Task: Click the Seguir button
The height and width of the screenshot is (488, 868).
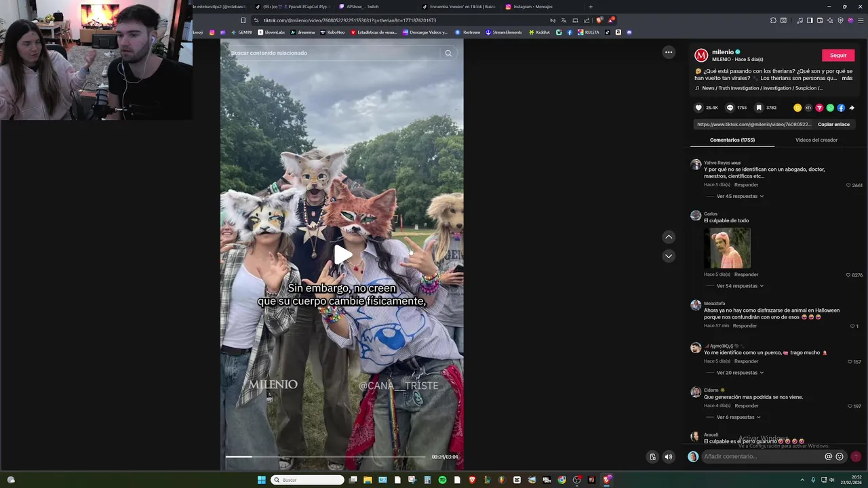Action: point(838,56)
